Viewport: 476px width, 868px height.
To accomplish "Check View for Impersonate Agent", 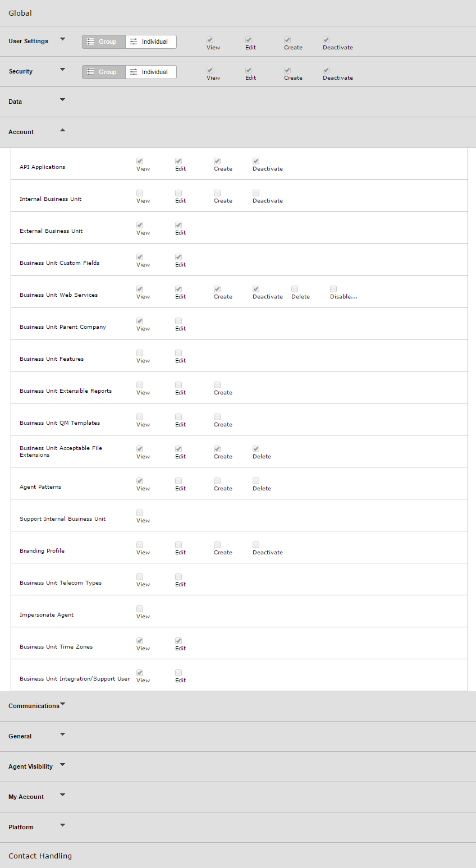I will [x=140, y=609].
